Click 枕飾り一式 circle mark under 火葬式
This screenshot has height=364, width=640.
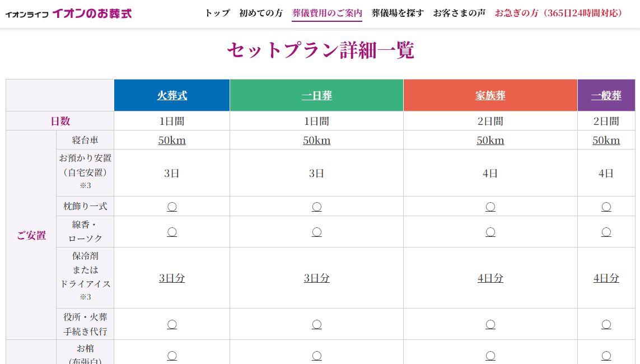(172, 207)
